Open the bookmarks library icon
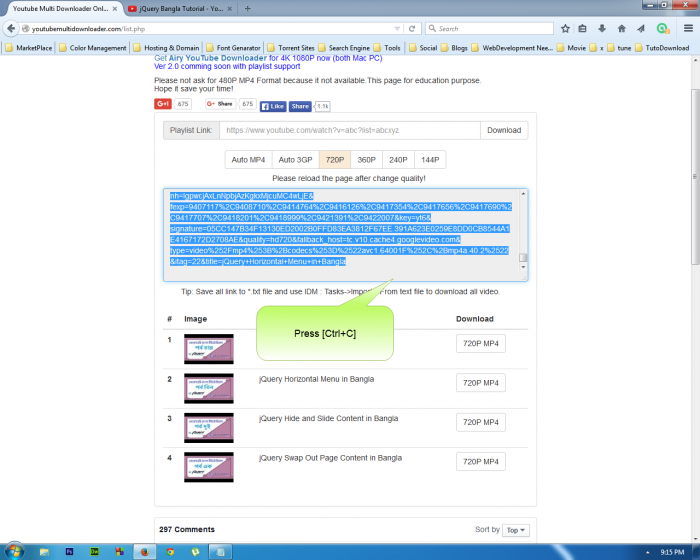 pyautogui.click(x=582, y=29)
